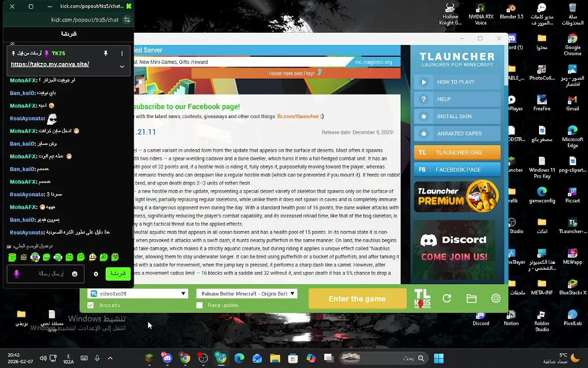Open TLAUNCHER.ORG sidebar button
The image size is (588, 368).
tap(457, 152)
